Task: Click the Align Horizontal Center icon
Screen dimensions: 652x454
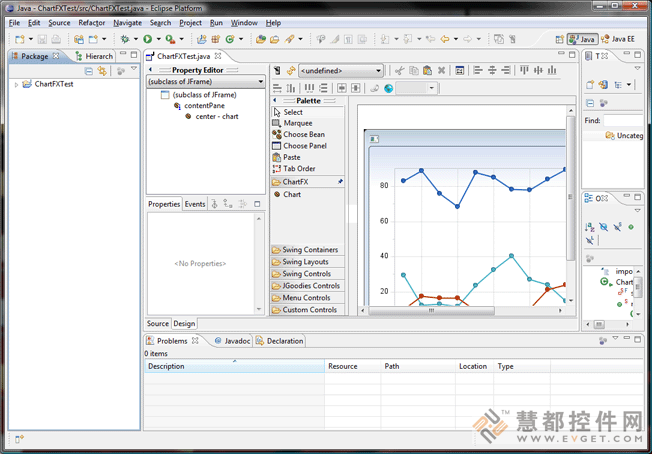Action: coord(492,70)
